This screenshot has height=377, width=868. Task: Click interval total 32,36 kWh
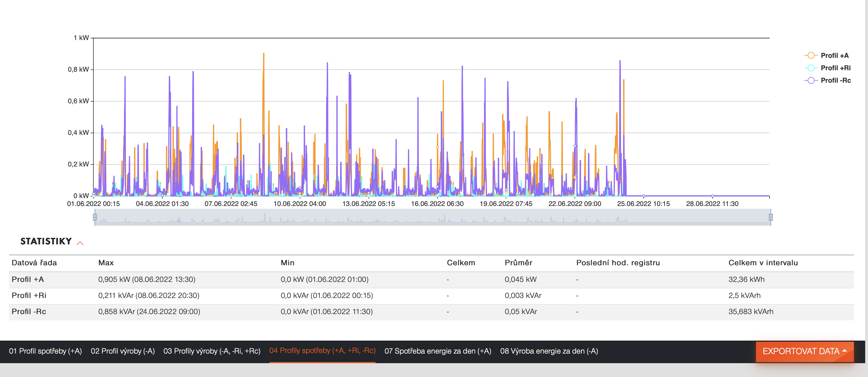tap(746, 280)
